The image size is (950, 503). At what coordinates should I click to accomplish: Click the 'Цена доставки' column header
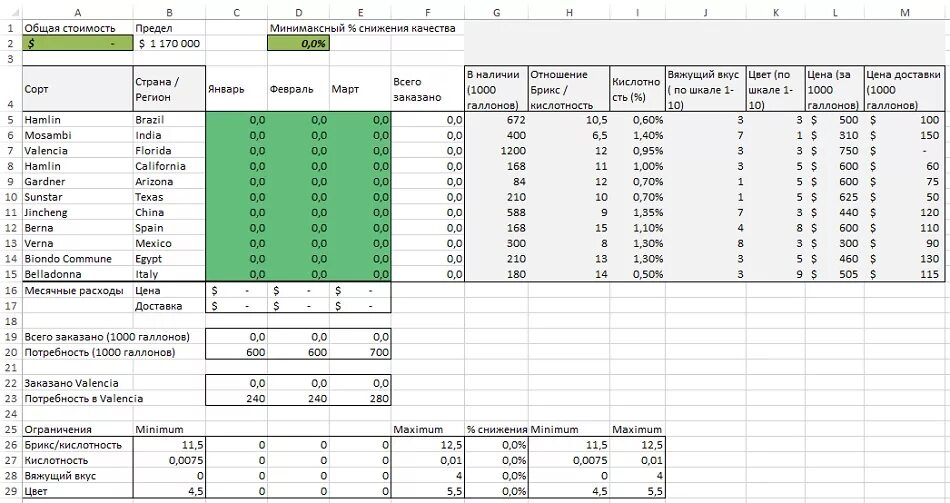pos(905,89)
